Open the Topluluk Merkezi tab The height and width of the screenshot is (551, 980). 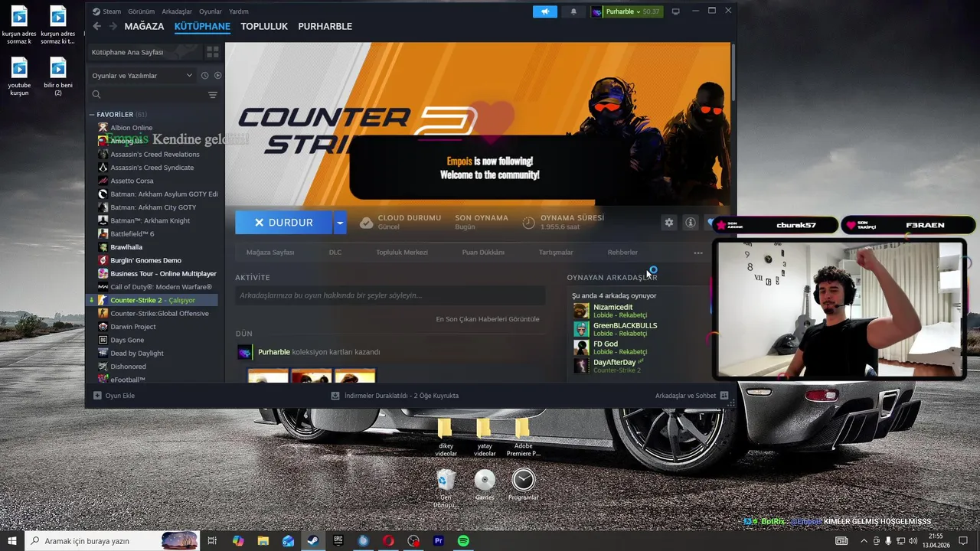click(402, 253)
